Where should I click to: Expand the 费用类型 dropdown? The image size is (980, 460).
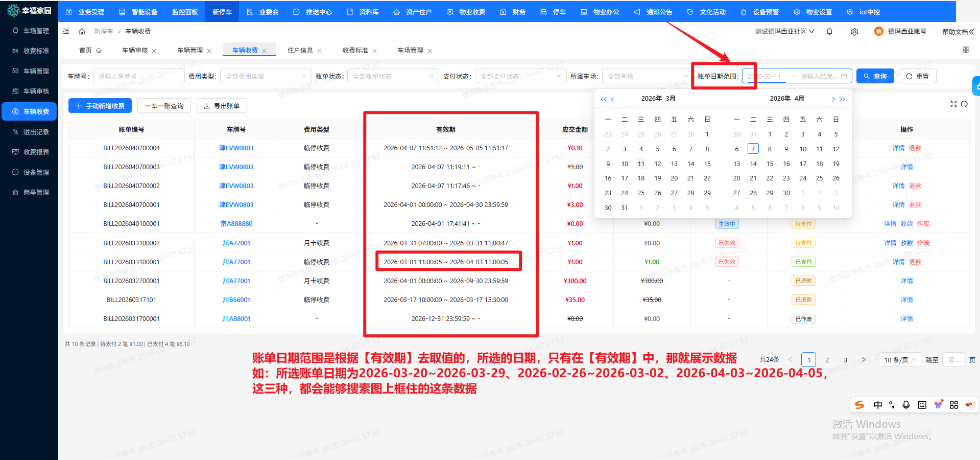pos(266,76)
